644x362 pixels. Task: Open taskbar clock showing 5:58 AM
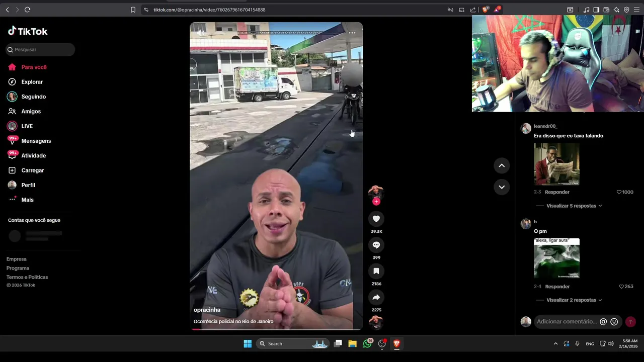pyautogui.click(x=629, y=344)
